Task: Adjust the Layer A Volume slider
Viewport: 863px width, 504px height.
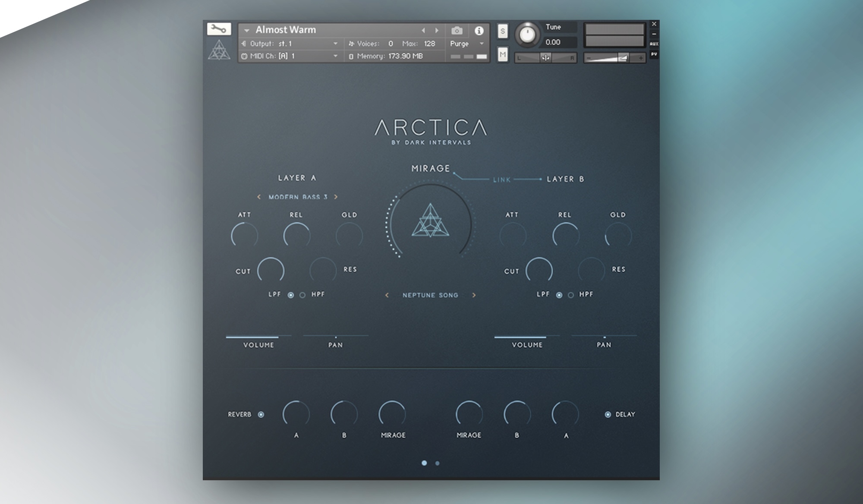Action: (258, 337)
